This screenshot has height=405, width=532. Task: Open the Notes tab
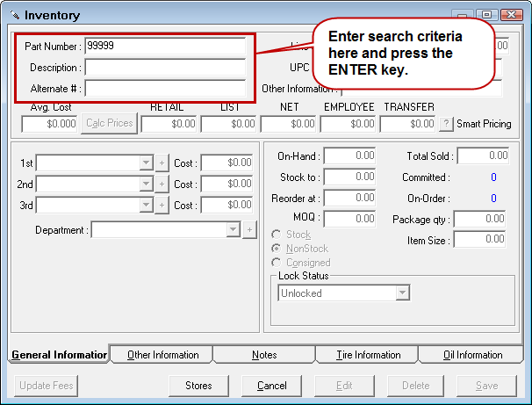pos(263,355)
